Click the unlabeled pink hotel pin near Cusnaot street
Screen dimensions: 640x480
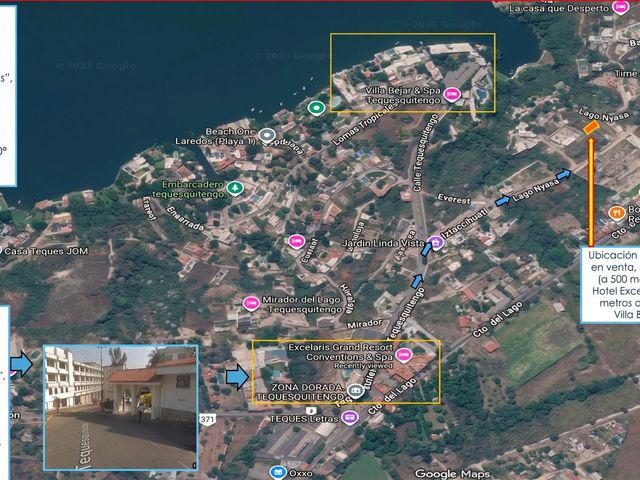(x=296, y=242)
